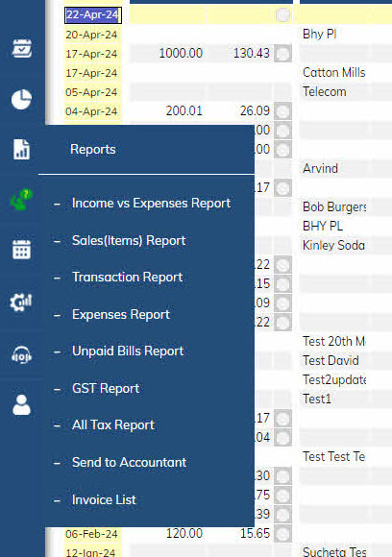392x557 pixels.
Task: Open the calendar grid icon in sidebar
Action: tap(21, 250)
